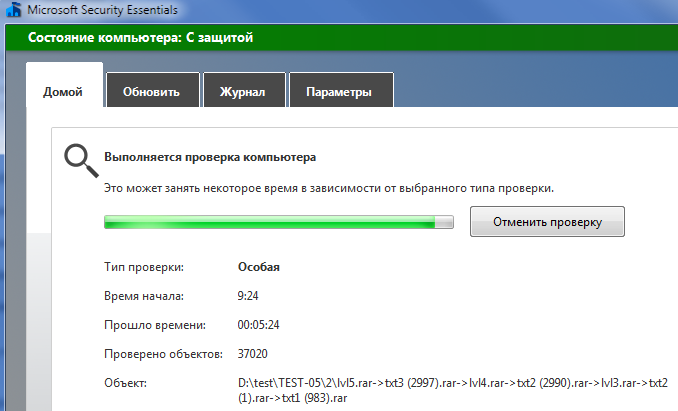Click the scan type value Особая

pos(259,267)
